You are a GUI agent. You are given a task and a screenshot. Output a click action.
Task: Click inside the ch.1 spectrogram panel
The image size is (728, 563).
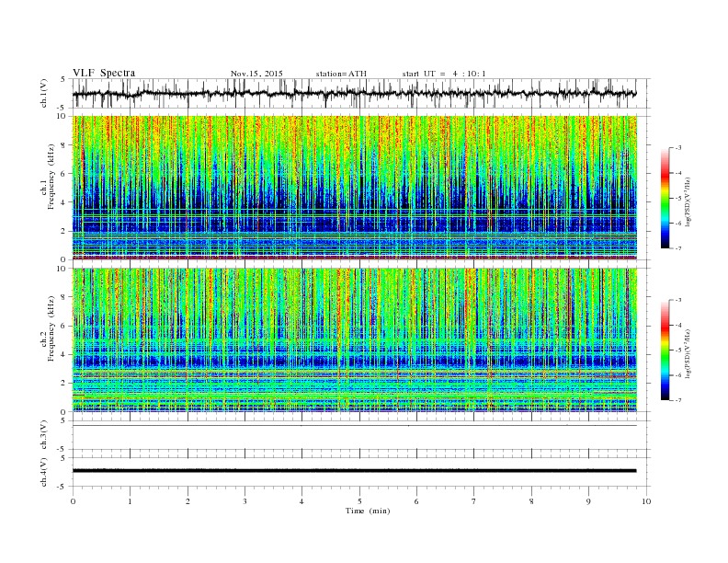[354, 188]
